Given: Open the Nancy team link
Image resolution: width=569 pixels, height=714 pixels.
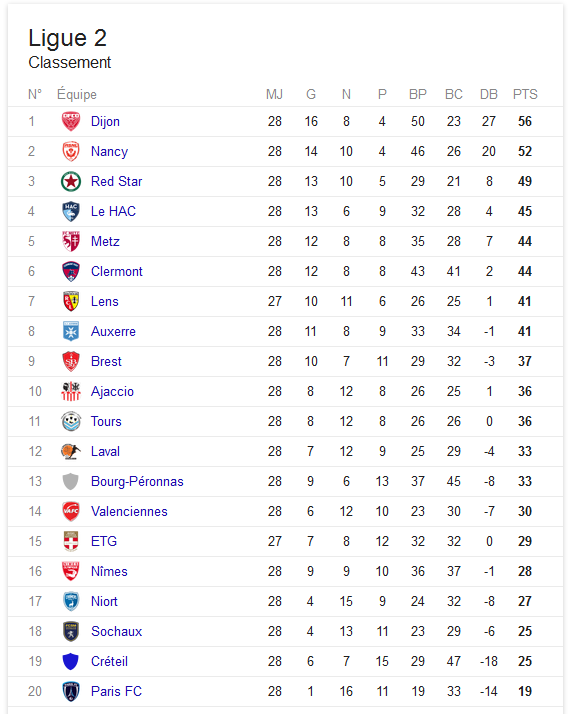Looking at the screenshot, I should (x=109, y=152).
